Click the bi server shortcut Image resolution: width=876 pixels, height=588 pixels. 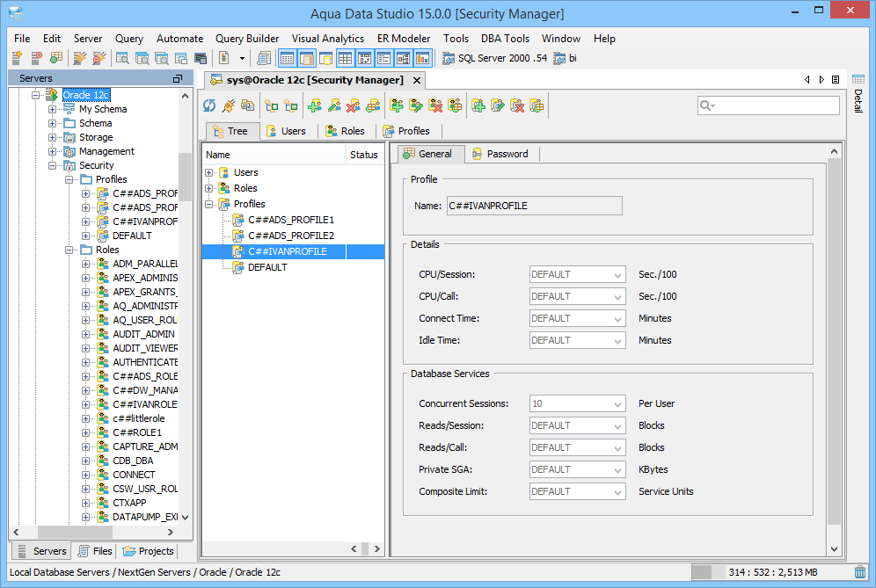click(x=566, y=58)
